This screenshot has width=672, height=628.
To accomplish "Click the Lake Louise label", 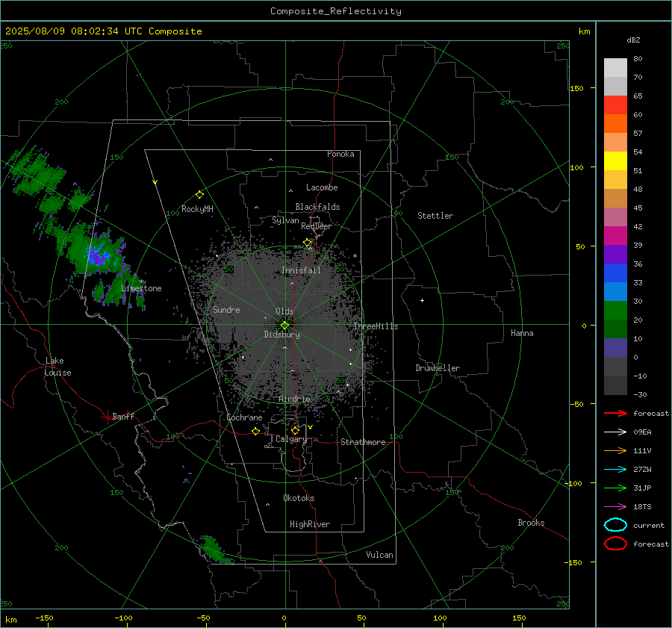I will [57, 367].
